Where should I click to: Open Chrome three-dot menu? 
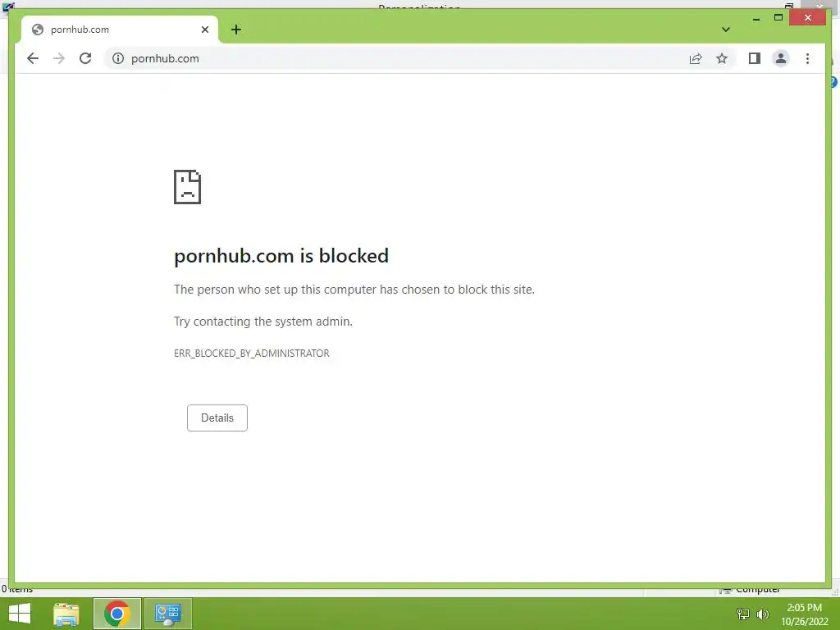[x=807, y=58]
